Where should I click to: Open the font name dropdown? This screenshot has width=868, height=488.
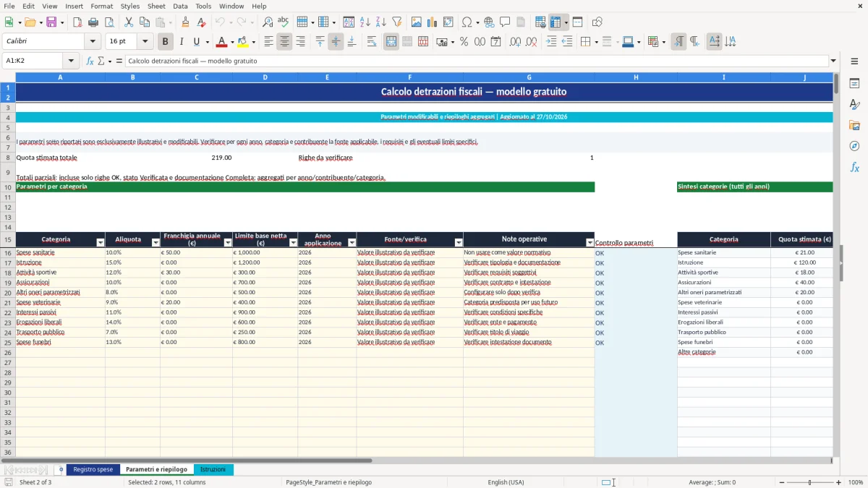93,42
